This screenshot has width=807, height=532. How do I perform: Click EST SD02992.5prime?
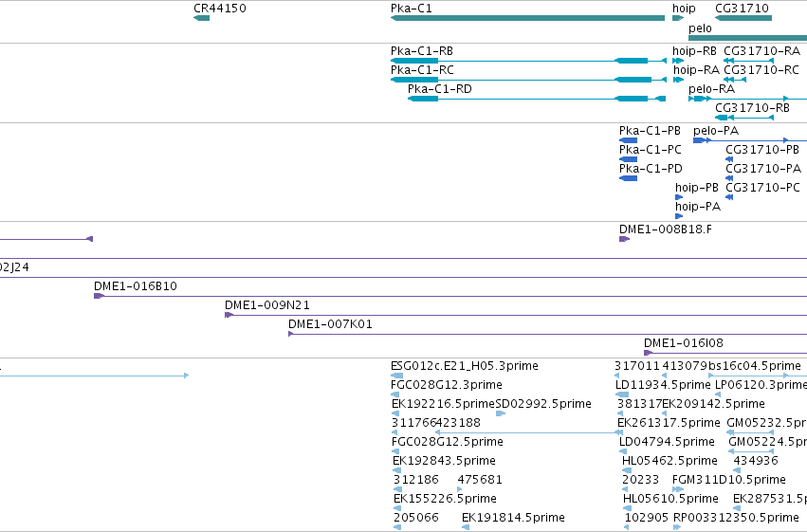(x=501, y=414)
